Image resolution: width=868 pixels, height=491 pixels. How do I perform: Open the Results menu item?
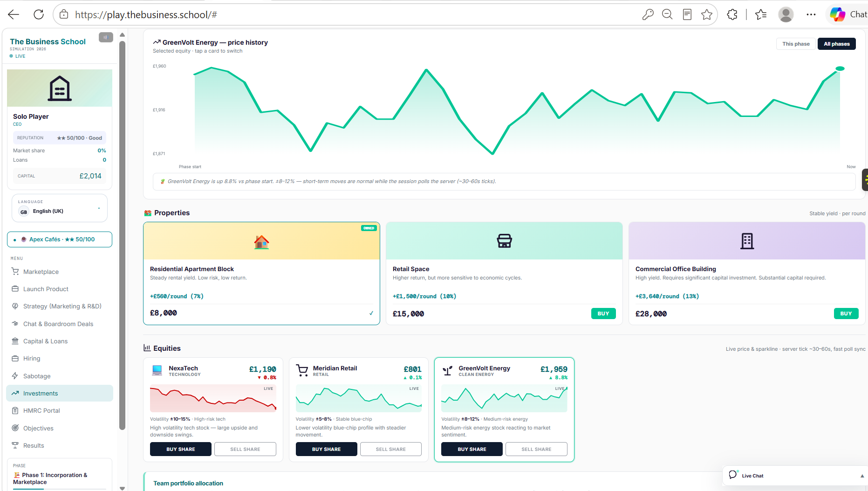[x=60, y=445]
